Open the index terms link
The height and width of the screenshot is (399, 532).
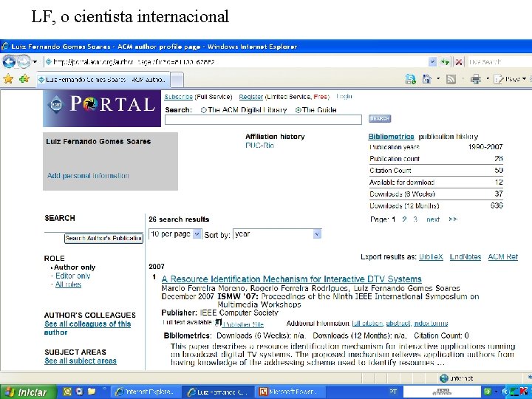pos(431,324)
